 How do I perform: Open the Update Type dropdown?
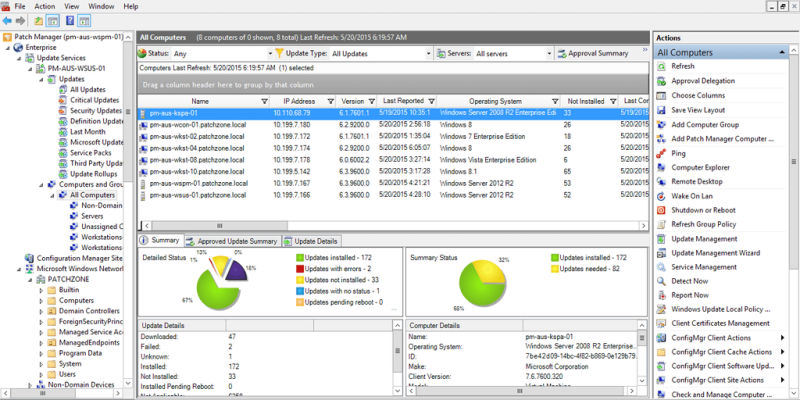(429, 53)
